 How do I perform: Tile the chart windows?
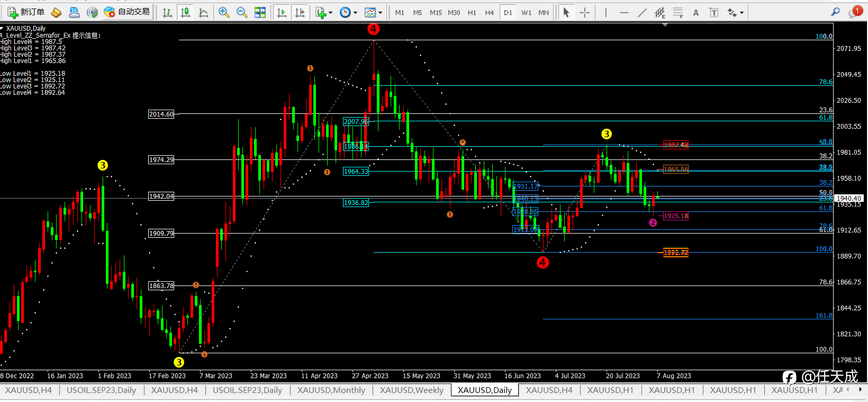pos(260,12)
